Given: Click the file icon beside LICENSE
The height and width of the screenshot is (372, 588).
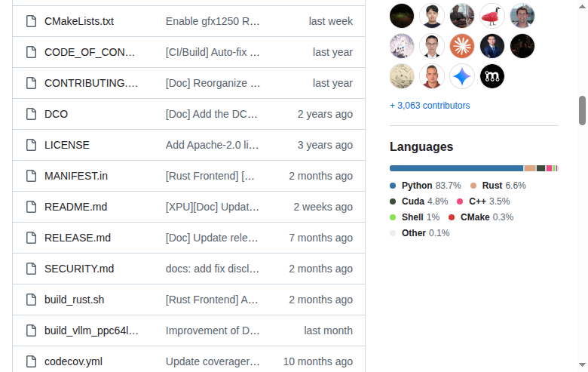Looking at the screenshot, I should coord(31,145).
